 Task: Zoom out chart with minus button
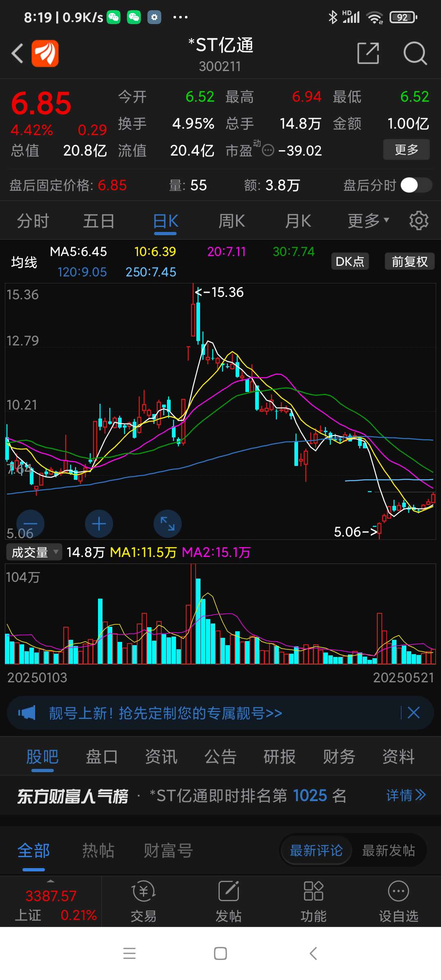click(x=30, y=523)
